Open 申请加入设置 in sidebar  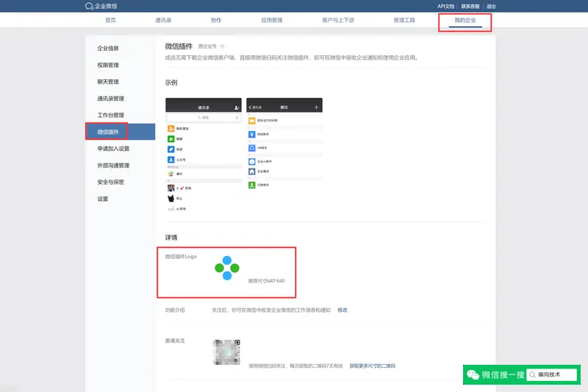113,149
